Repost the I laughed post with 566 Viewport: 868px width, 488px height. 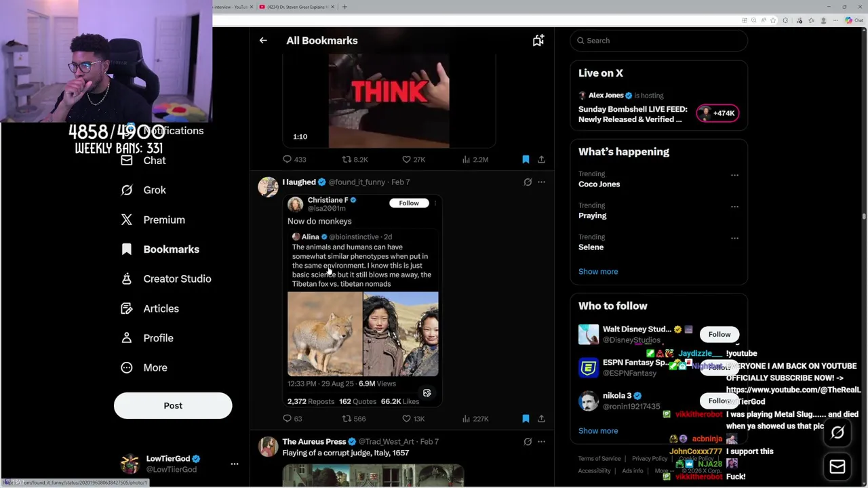tap(354, 419)
